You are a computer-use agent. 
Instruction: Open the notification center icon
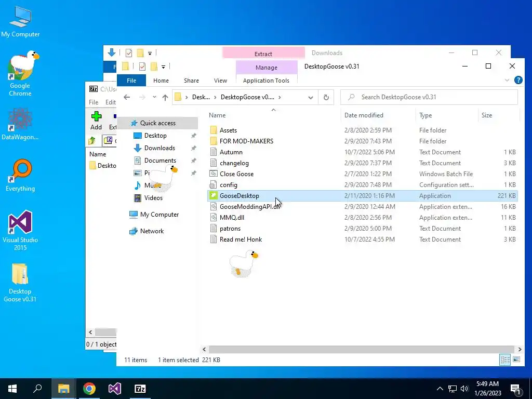pos(516,389)
